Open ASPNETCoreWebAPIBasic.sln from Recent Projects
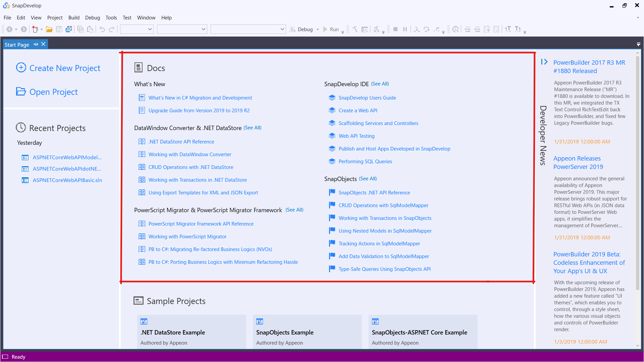This screenshot has height=362, width=644. 67,180
